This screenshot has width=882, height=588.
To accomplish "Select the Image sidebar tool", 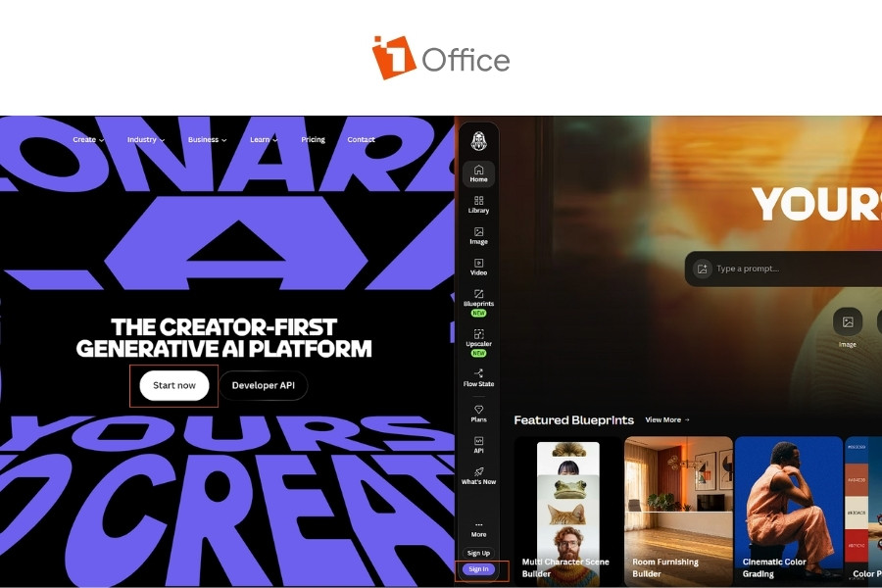I will 478,236.
